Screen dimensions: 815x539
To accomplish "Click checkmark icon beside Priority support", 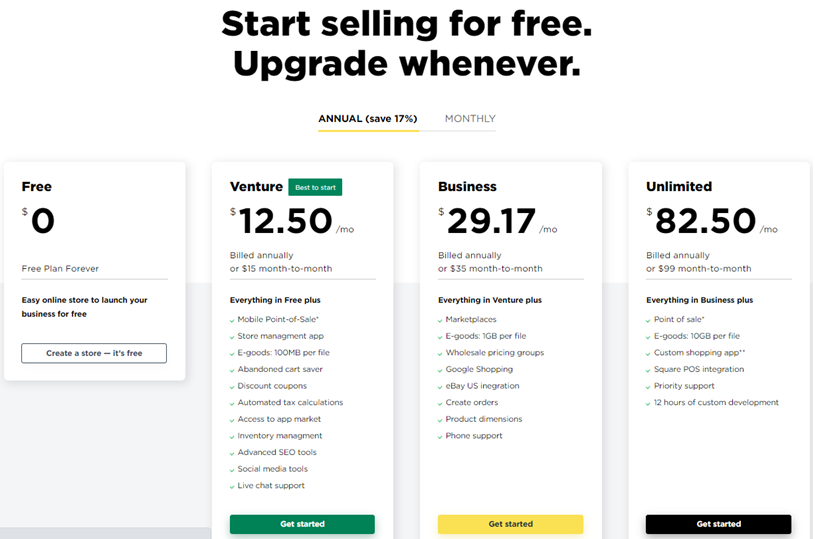I will [x=648, y=386].
